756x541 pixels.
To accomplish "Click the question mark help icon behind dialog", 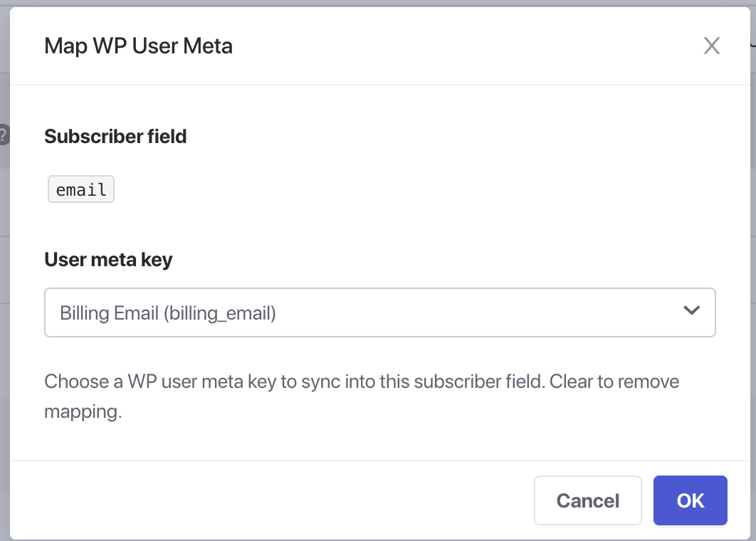I will tap(4, 135).
